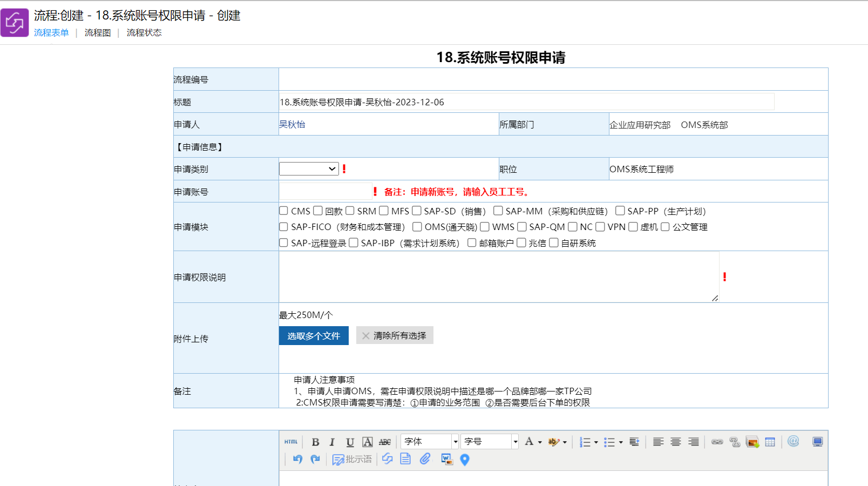Align text left in editor
Image resolution: width=868 pixels, height=486 pixels.
point(658,442)
